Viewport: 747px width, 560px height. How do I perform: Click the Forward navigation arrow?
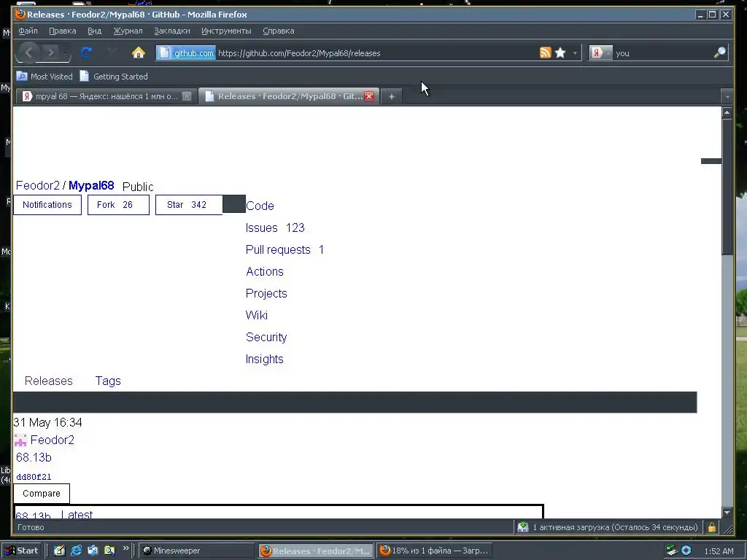point(51,52)
